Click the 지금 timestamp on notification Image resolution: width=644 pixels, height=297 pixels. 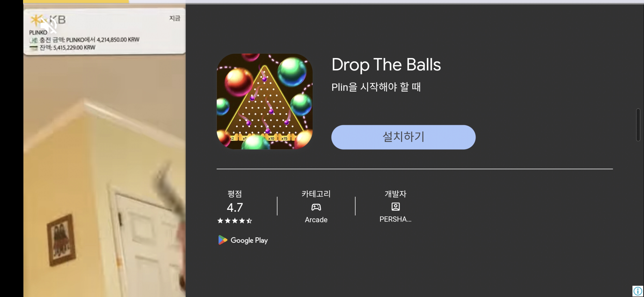tap(175, 18)
